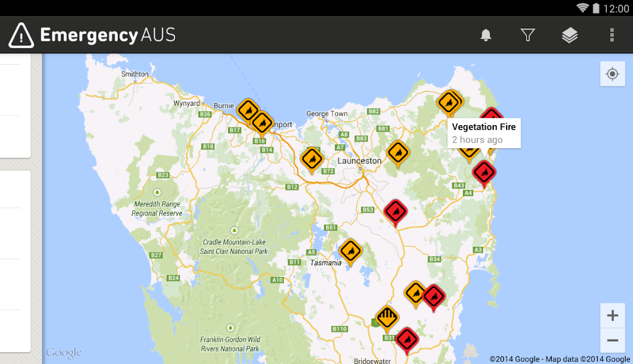Select the red fire marker above Bridgewater
Image resolution: width=633 pixels, height=364 pixels.
tap(407, 340)
